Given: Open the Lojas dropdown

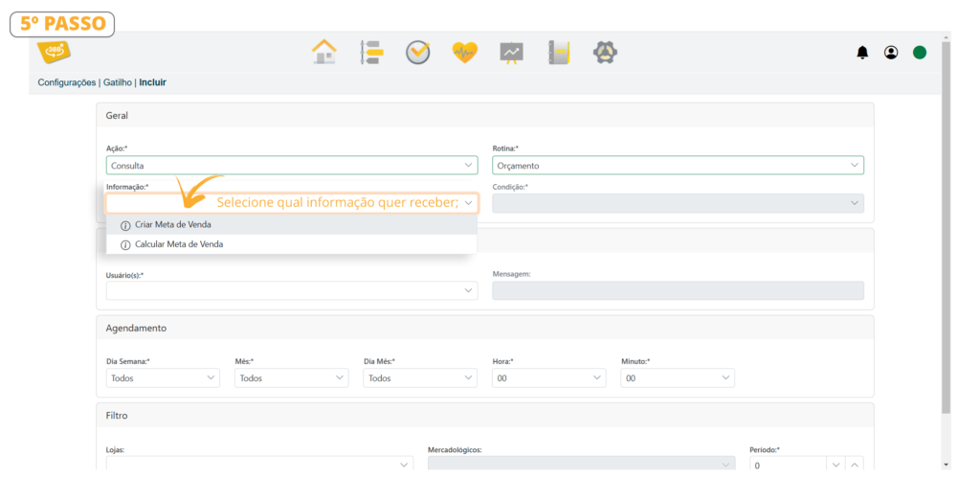Looking at the screenshot, I should [x=259, y=464].
